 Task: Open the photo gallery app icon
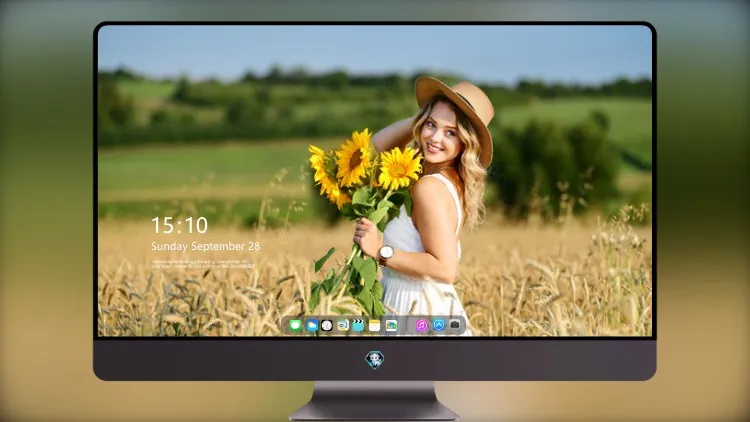pyautogui.click(x=391, y=325)
